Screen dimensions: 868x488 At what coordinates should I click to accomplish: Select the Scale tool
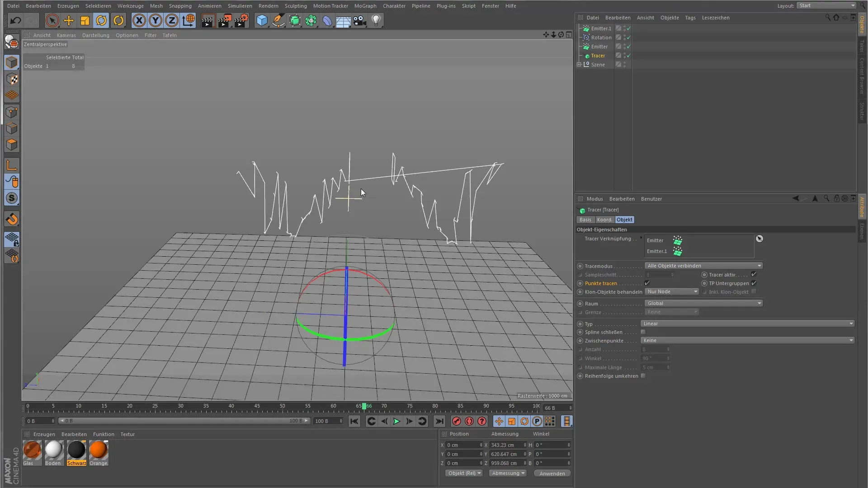(x=85, y=20)
